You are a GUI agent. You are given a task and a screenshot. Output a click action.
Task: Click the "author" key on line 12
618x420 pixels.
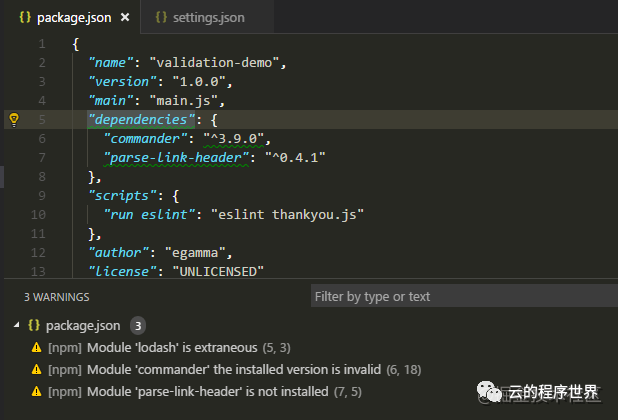118,253
